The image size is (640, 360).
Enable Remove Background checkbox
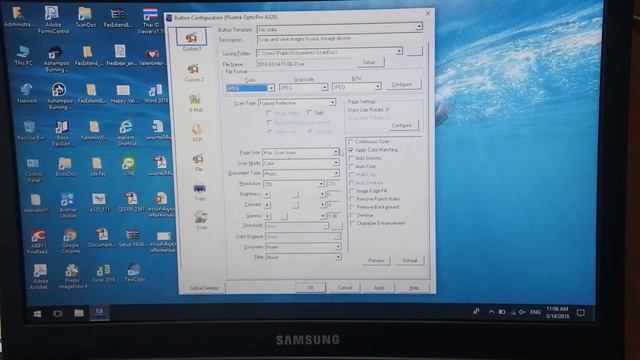pos(353,207)
